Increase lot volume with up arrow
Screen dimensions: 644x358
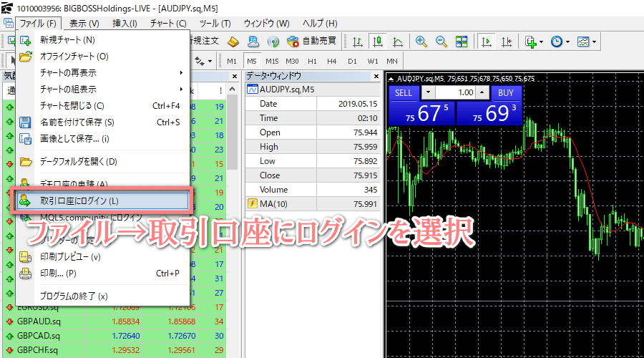click(482, 92)
